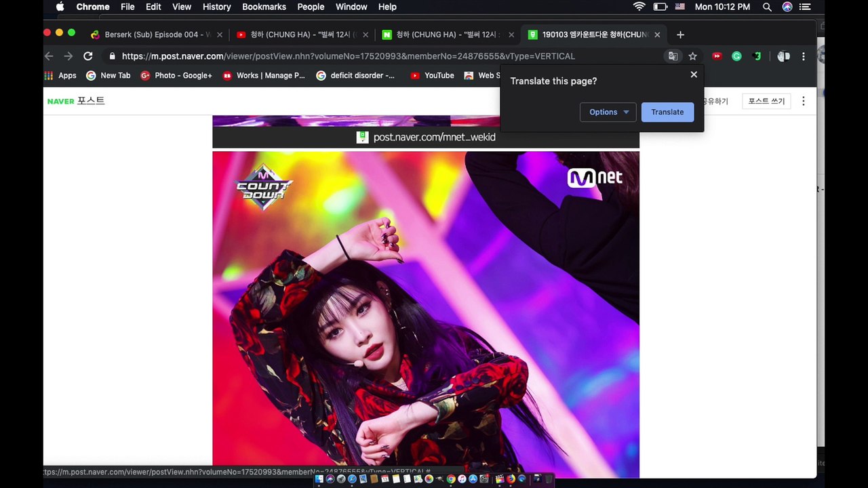Open Spotlight search magnifier
The height and width of the screenshot is (488, 868).
767,7
